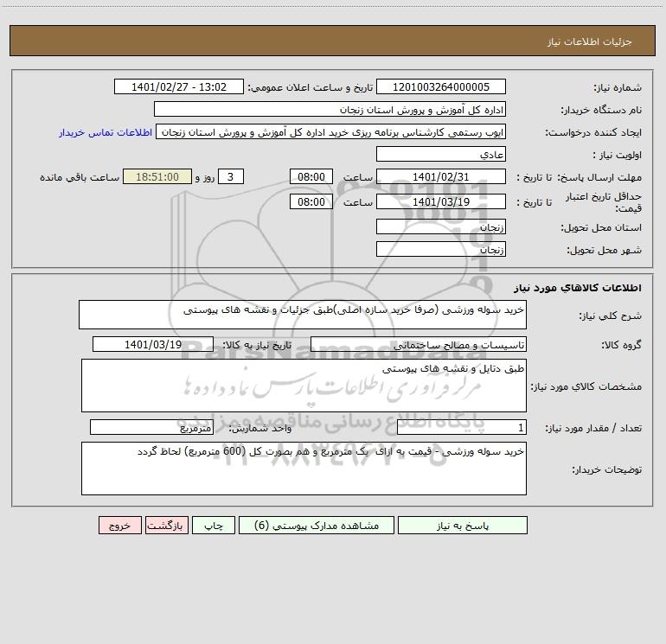The image size is (666, 644).
Task: Open مشاهده مدارک پیوستی (6) attachments
Action: (x=317, y=525)
